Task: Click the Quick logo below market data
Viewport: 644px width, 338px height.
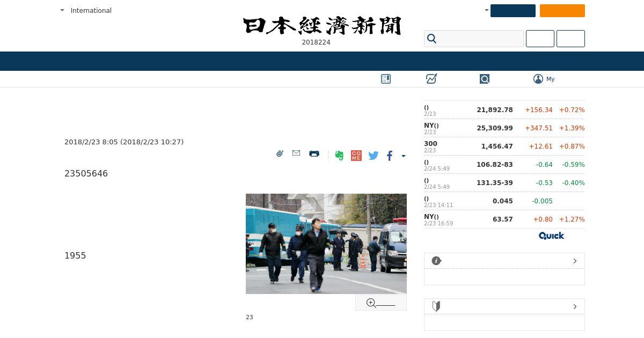Action: coord(551,236)
